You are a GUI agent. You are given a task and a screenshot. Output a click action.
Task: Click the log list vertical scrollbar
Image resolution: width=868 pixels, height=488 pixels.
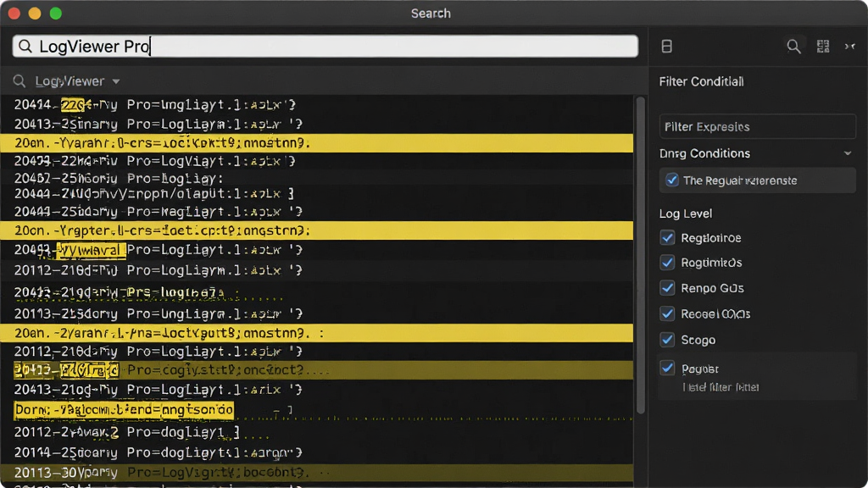[641, 255]
